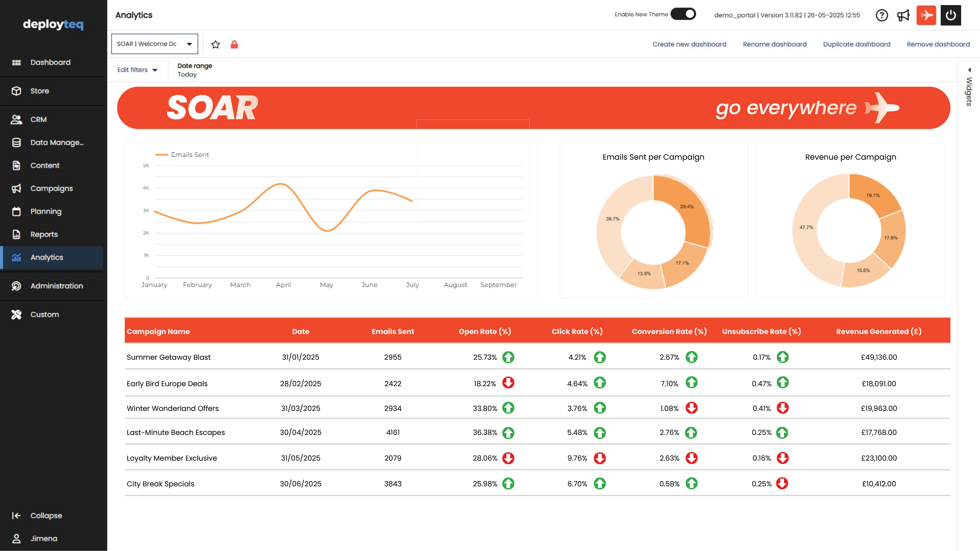
Task: Expand the Widgets side panel
Action: tap(969, 87)
